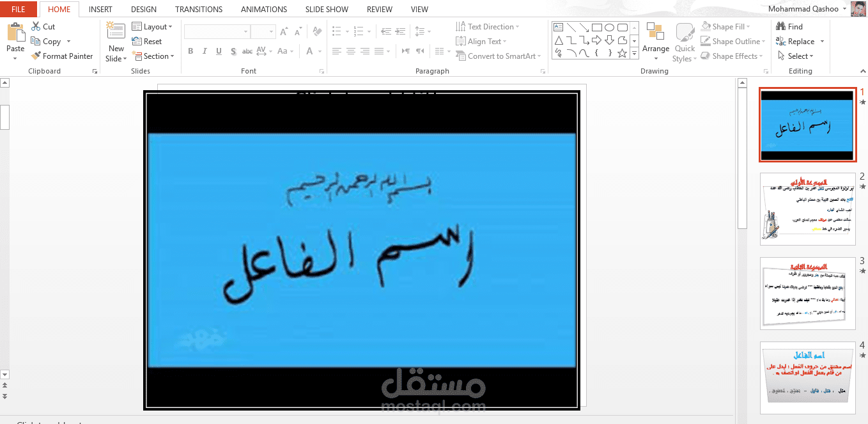This screenshot has width=868, height=424.
Task: Open the REVIEW tab
Action: pyautogui.click(x=380, y=10)
